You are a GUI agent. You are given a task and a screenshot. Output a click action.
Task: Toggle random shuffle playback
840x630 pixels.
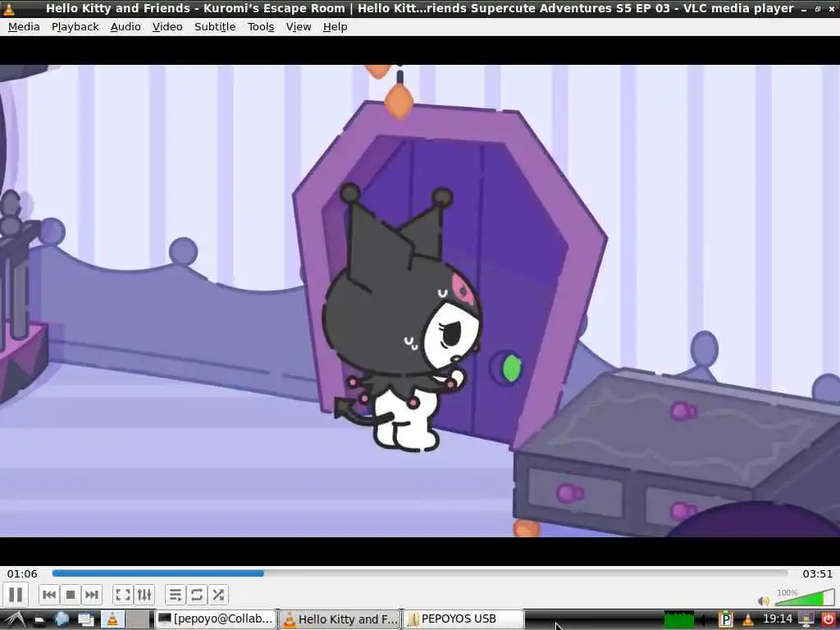[x=218, y=595]
